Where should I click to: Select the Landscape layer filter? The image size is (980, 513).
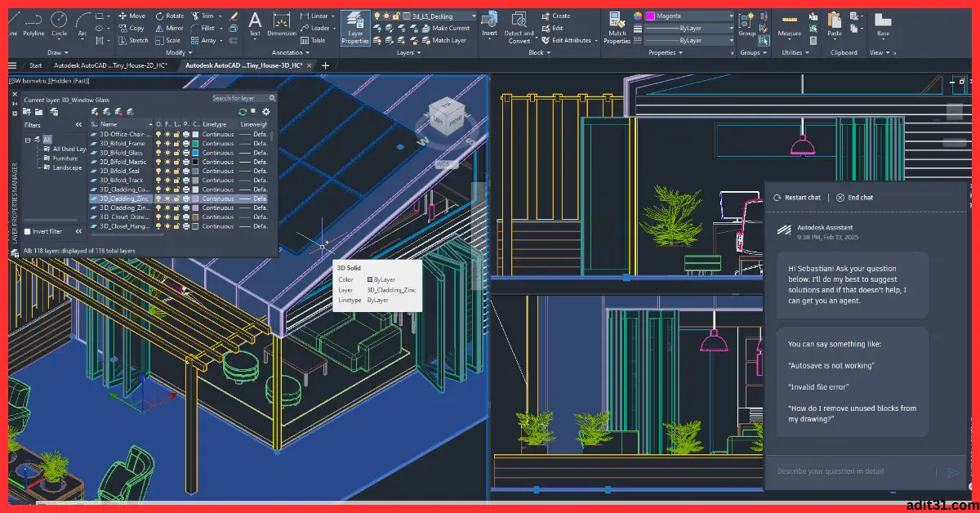67,167
